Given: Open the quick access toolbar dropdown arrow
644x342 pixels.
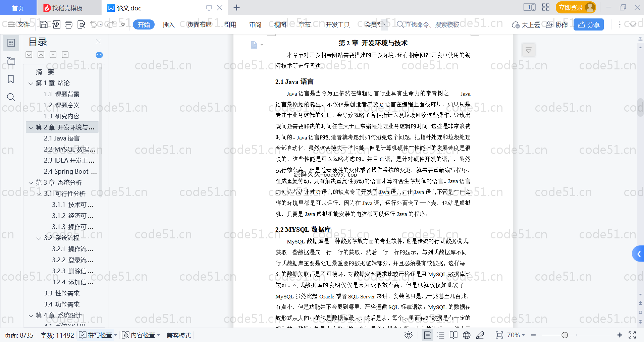Looking at the screenshot, I should 123,24.
